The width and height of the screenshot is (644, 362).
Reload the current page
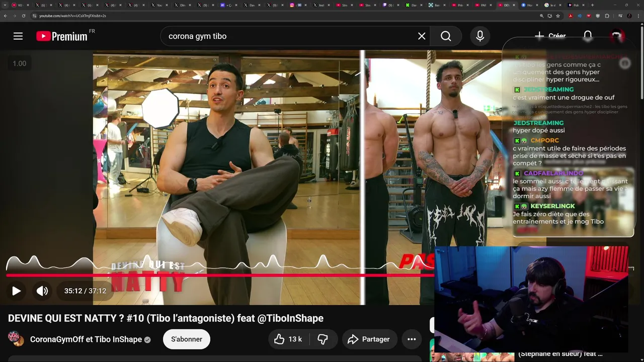[x=23, y=16]
